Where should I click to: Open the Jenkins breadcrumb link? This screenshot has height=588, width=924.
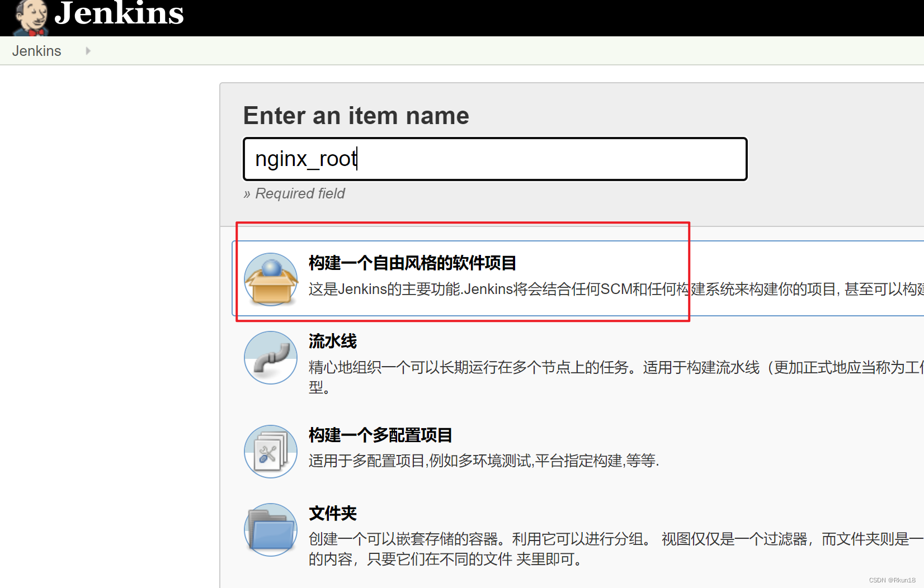pyautogui.click(x=37, y=51)
